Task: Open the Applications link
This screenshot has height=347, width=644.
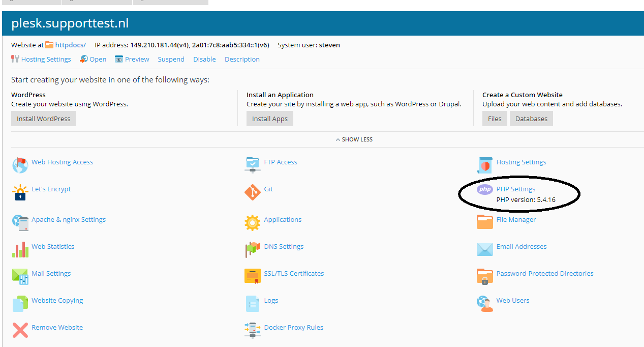Action: point(283,219)
